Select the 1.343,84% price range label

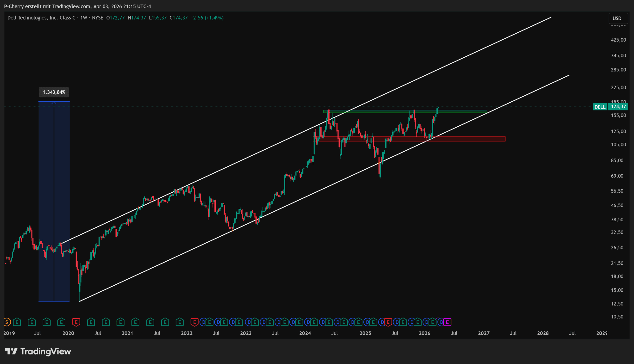pyautogui.click(x=54, y=92)
